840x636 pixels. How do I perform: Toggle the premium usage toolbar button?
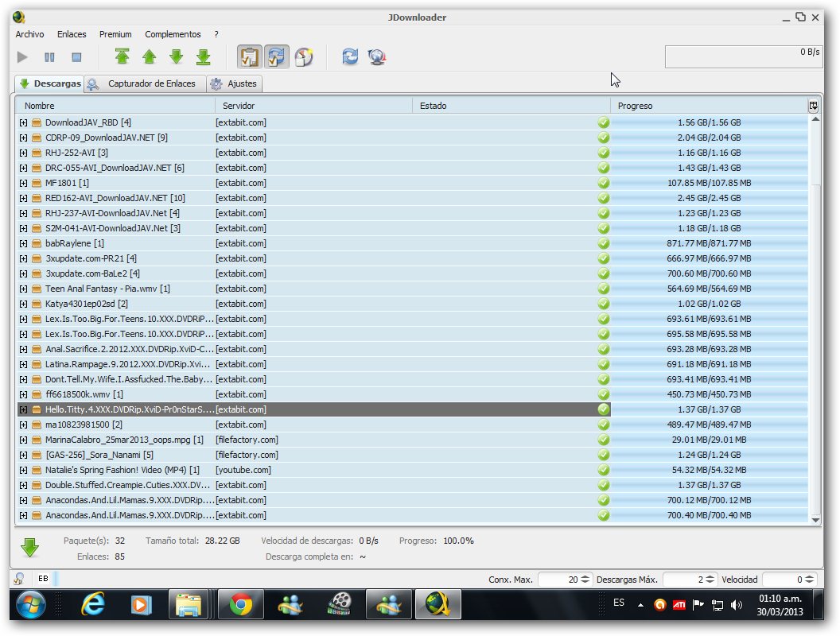coord(304,56)
